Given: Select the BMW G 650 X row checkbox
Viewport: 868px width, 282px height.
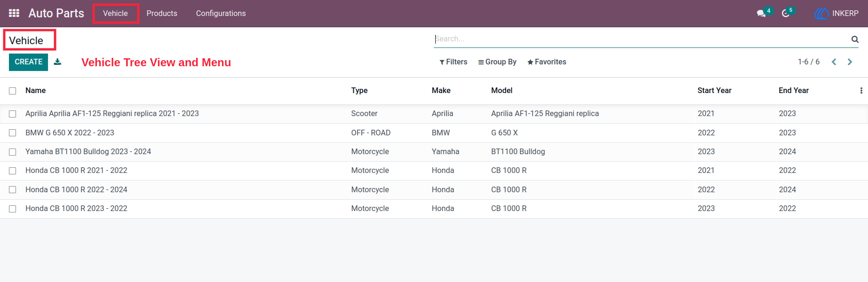Looking at the screenshot, I should (13, 133).
